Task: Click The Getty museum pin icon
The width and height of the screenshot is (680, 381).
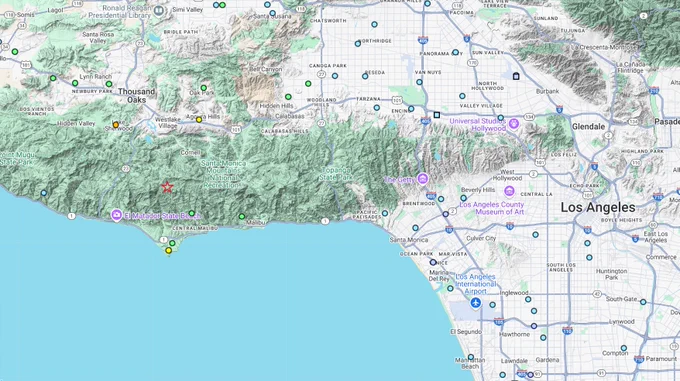Action: (423, 179)
